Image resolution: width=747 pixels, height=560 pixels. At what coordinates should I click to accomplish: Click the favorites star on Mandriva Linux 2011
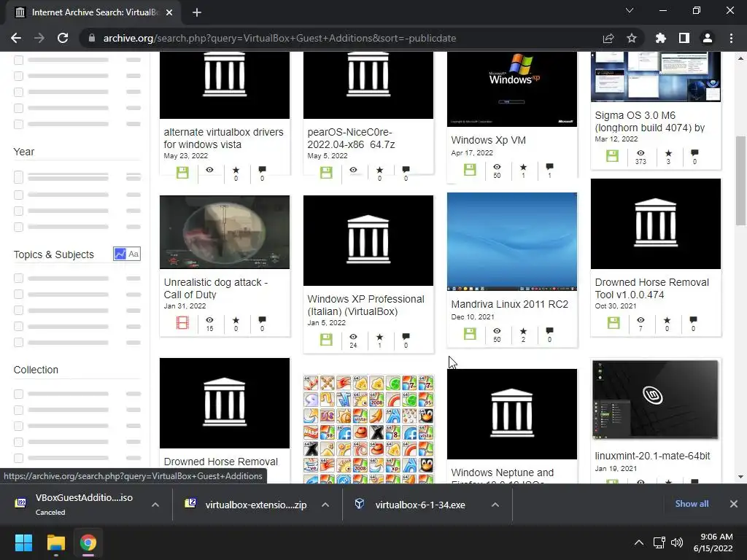[523, 331]
